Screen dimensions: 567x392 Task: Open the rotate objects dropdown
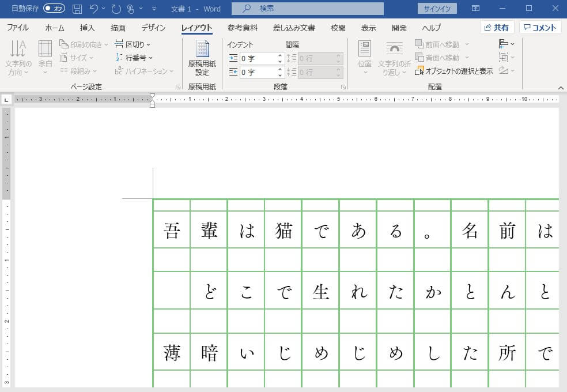pos(506,70)
